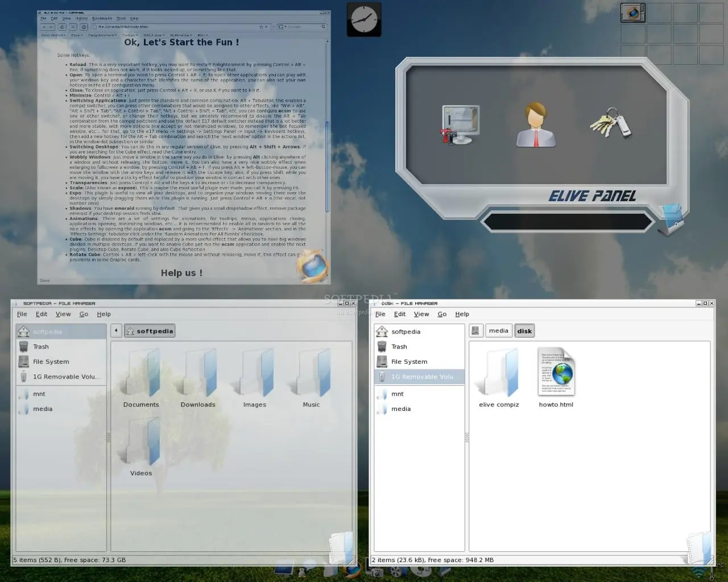Open Edit menu in Disk file manager
The width and height of the screenshot is (728, 582).
tap(400, 314)
